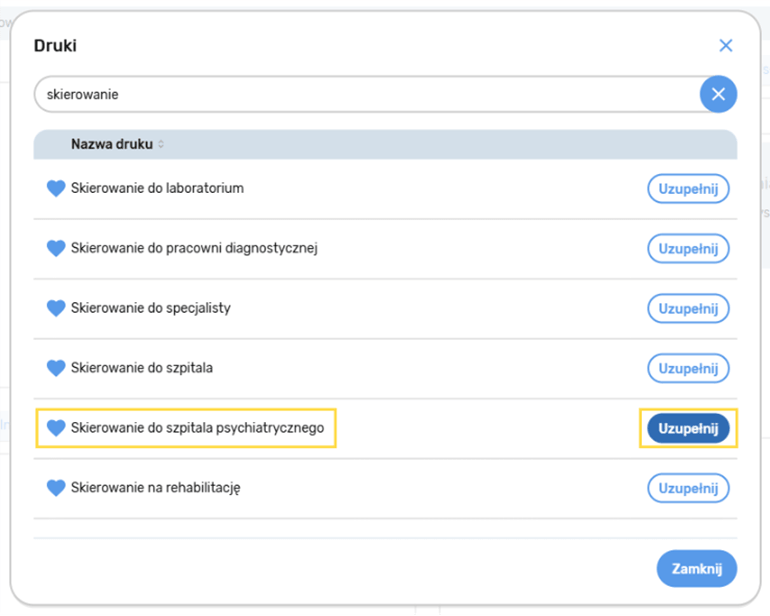The height and width of the screenshot is (616, 770).
Task: Click the Nazwa druku column header
Action: point(111,144)
